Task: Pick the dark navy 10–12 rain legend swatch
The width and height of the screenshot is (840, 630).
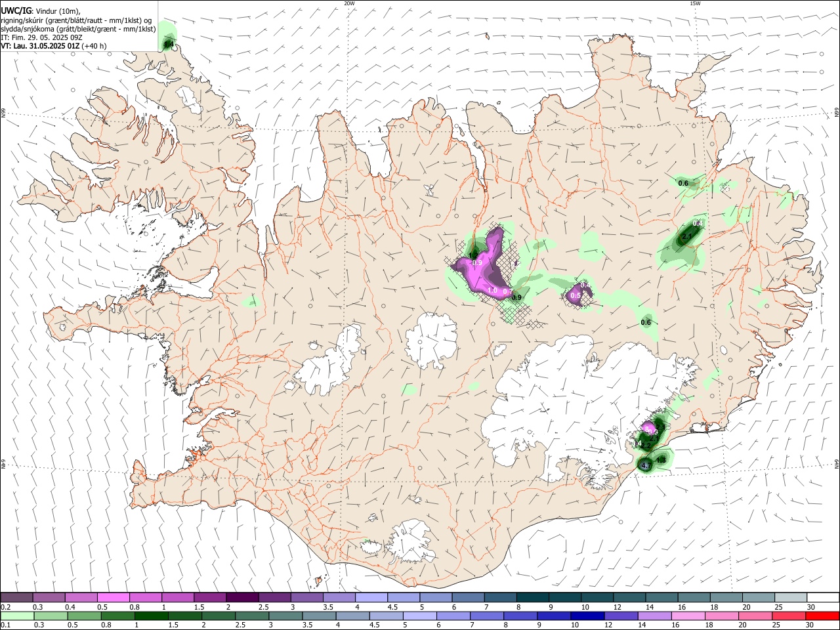Action: [587, 616]
